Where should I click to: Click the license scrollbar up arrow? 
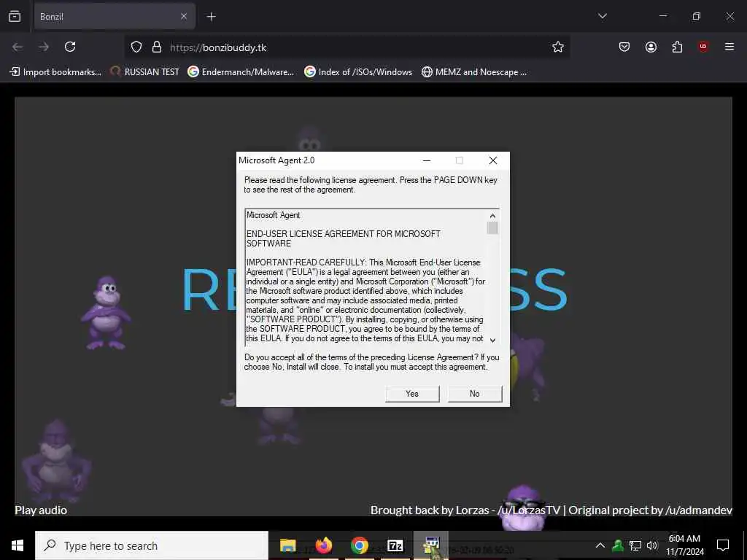click(492, 216)
